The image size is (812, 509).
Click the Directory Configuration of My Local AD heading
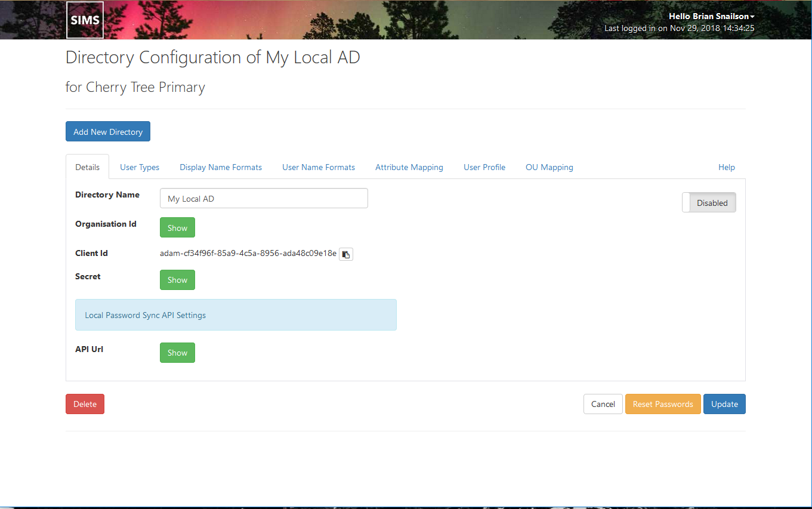[x=213, y=58]
